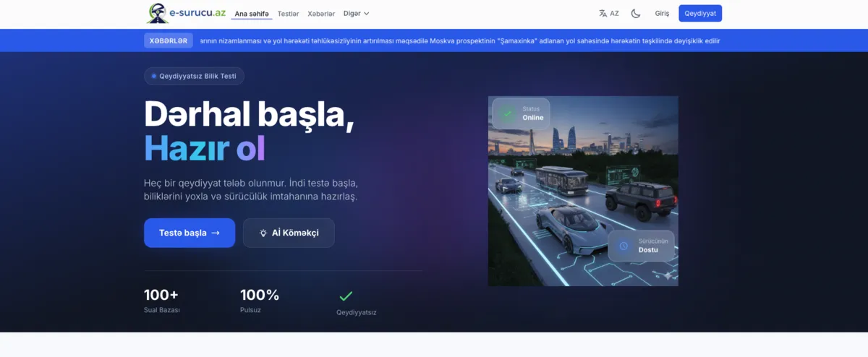
Task: Toggle dark mode moon icon
Action: tap(636, 13)
